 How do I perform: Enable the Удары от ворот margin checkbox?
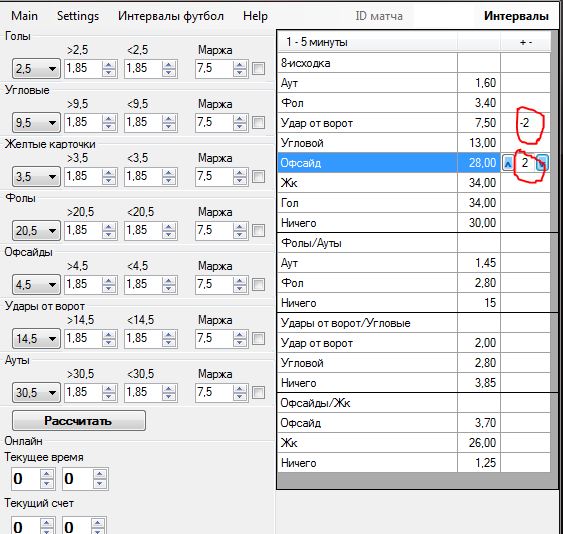pyautogui.click(x=259, y=338)
